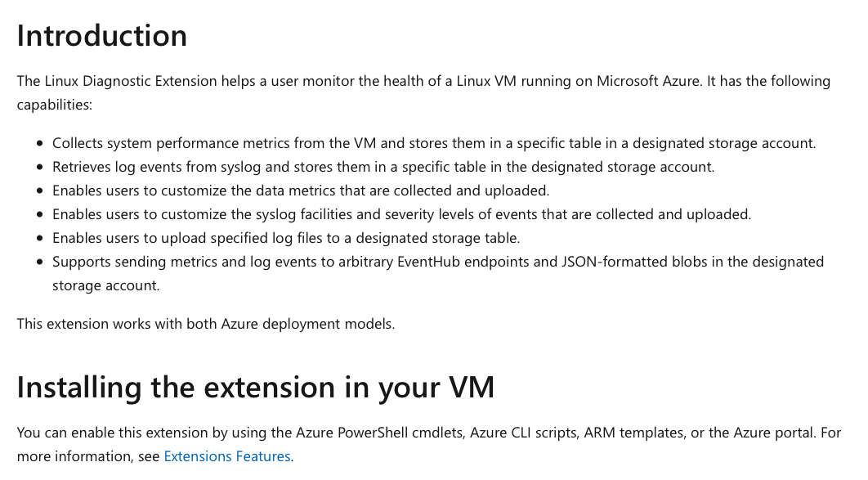Click the bullet about retrieving syslog log events
Image resolution: width=868 pixels, height=480 pixels.
pos(383,167)
